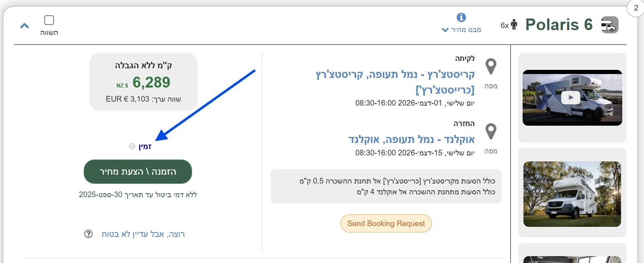
Task: Tick the השוואה compare checkbox
Action: pyautogui.click(x=49, y=20)
